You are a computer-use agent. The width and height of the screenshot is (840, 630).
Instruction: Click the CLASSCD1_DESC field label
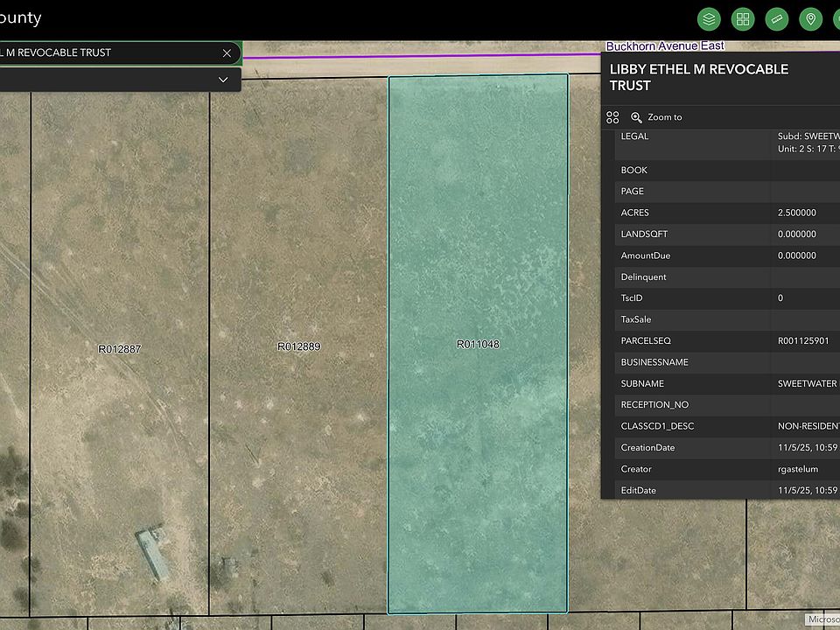[657, 426]
